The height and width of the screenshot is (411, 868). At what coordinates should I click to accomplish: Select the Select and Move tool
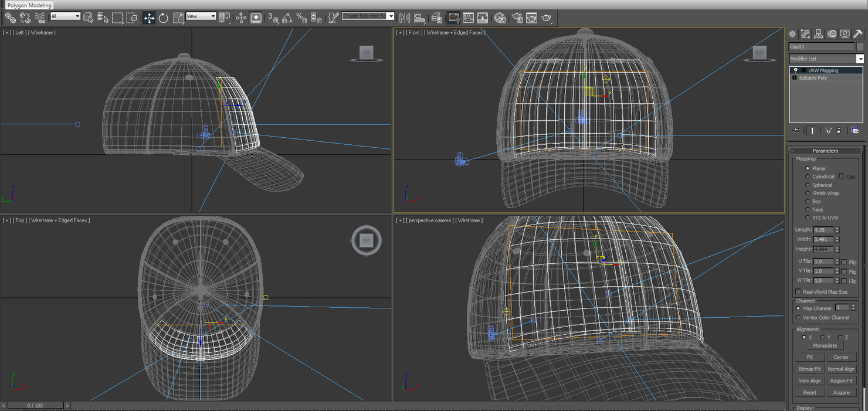(150, 18)
